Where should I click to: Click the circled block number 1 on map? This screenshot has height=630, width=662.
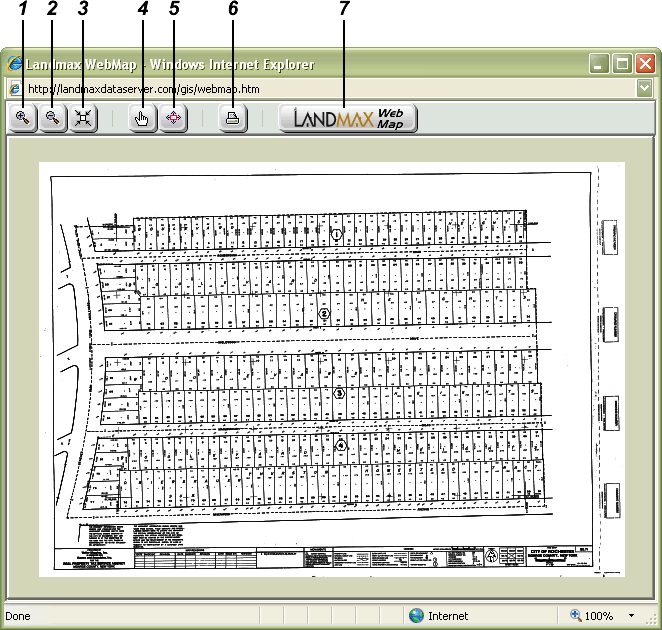[337, 234]
